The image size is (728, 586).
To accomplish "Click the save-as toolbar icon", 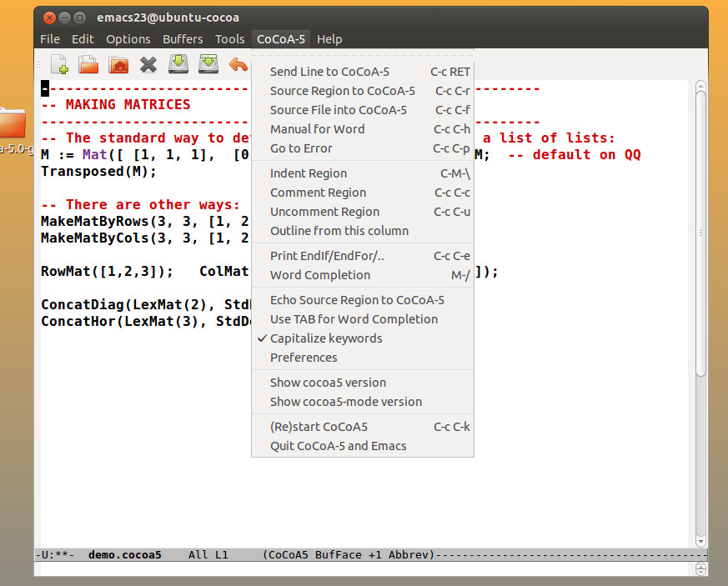I will point(208,64).
